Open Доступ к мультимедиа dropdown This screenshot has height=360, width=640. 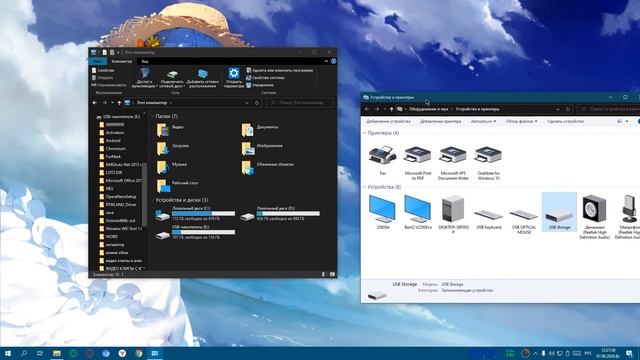tap(144, 78)
